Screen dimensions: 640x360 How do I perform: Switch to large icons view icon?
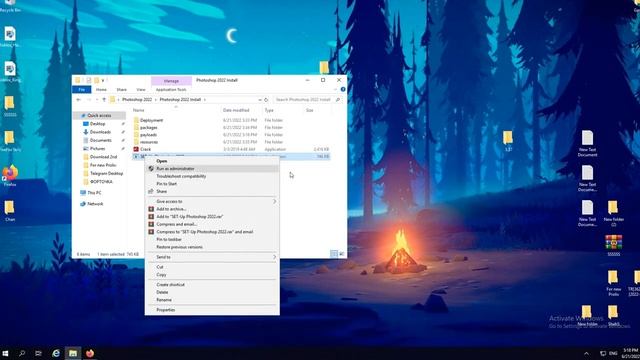(x=342, y=254)
